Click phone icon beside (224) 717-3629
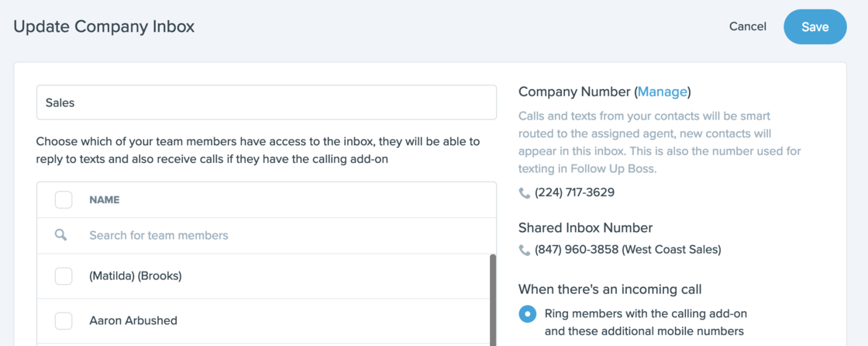 pos(525,193)
